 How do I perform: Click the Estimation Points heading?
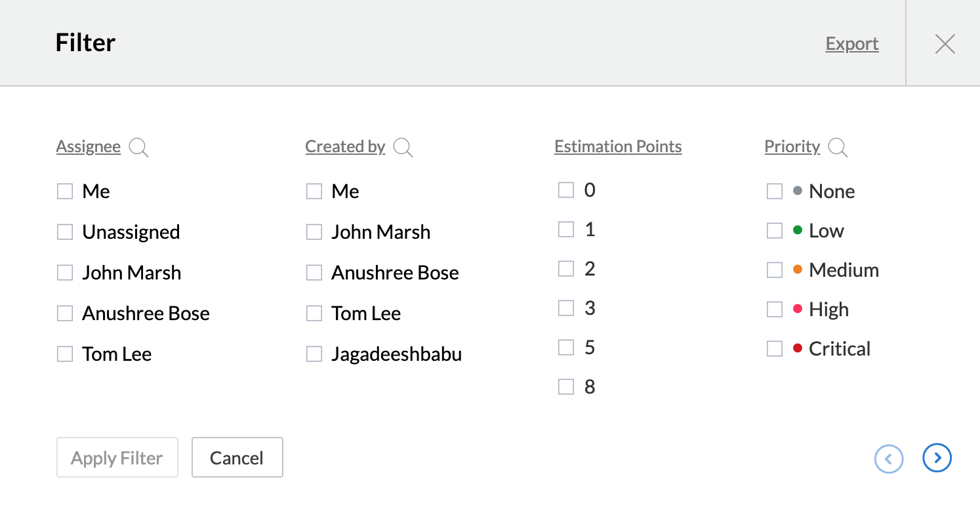point(618,146)
